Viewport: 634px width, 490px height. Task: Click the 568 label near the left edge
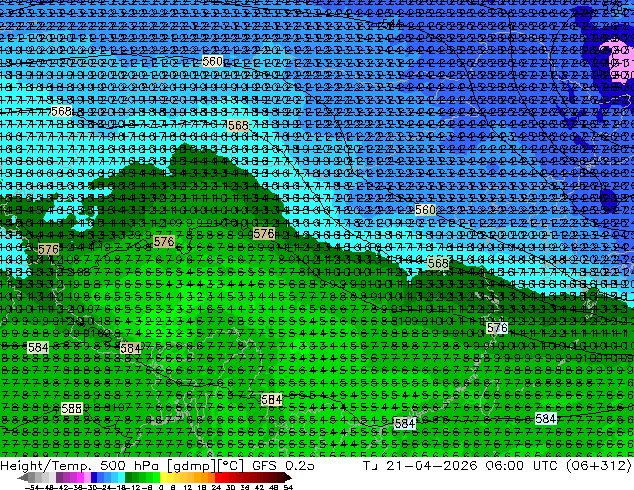click(61, 111)
